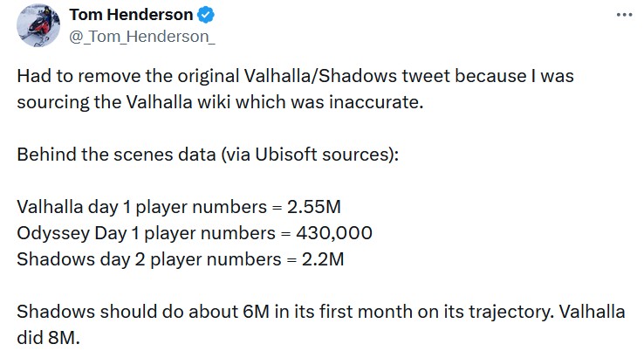
Task: Click the "Behind the scenes data" line
Action: pos(208,155)
